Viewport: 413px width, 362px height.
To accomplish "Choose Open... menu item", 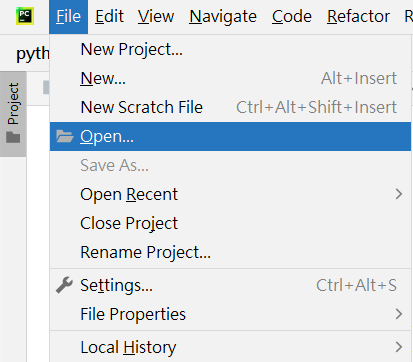I will 230,136.
